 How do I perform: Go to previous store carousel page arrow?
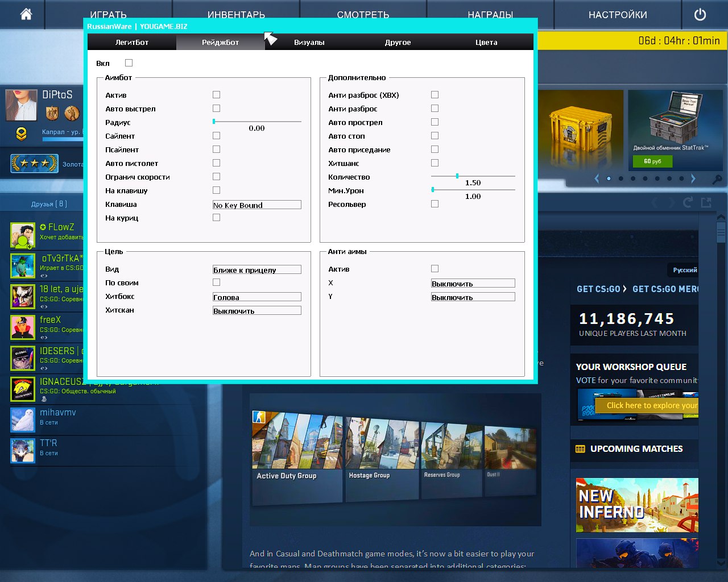point(597,178)
